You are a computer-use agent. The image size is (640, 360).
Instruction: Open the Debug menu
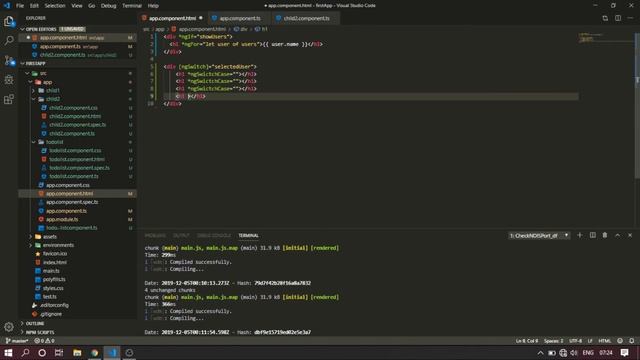click(109, 6)
